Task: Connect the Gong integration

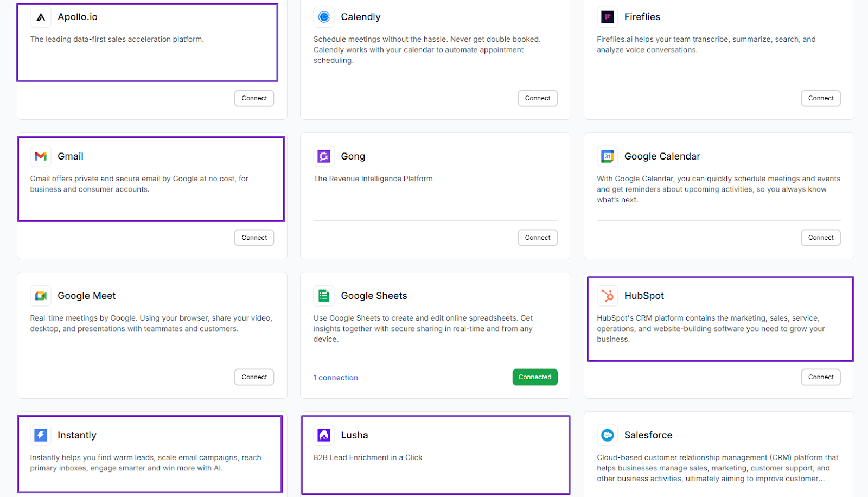Action: pyautogui.click(x=538, y=238)
